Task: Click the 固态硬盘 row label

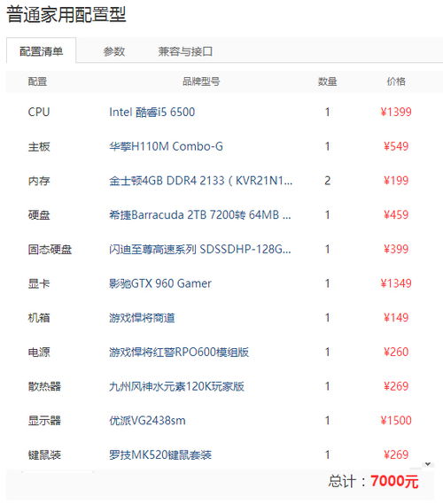Action: coord(50,250)
